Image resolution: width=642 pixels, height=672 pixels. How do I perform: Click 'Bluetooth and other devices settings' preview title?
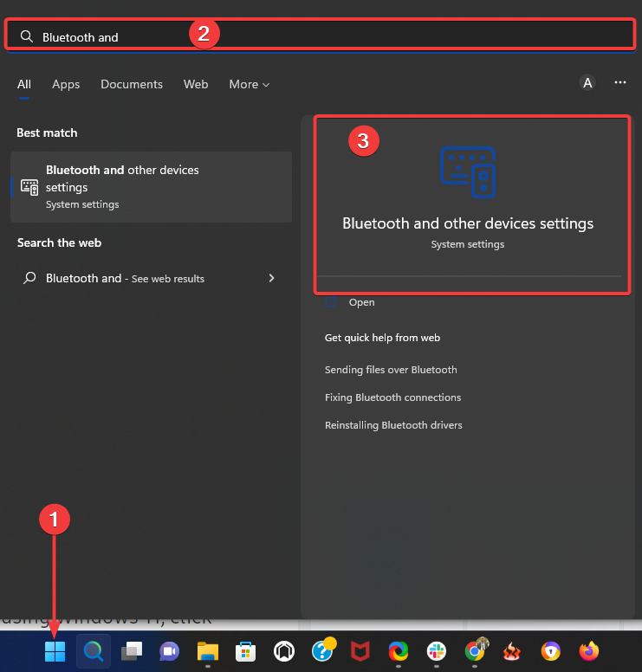pyautogui.click(x=468, y=223)
